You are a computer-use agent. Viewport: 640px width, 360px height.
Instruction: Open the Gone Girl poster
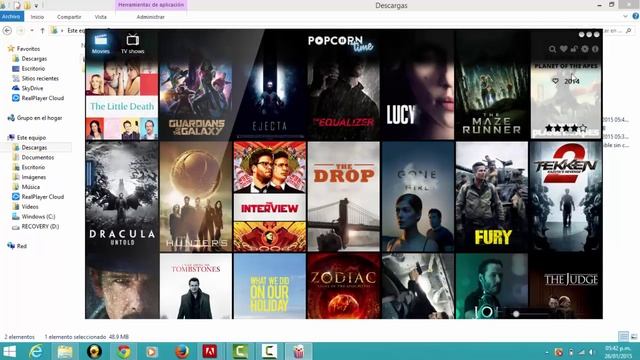tap(418, 196)
